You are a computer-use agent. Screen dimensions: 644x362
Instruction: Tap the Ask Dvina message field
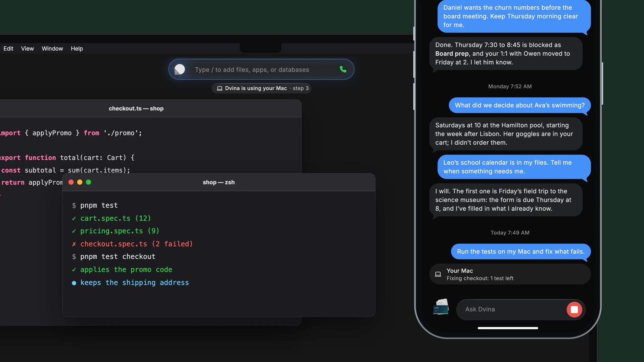(521, 309)
